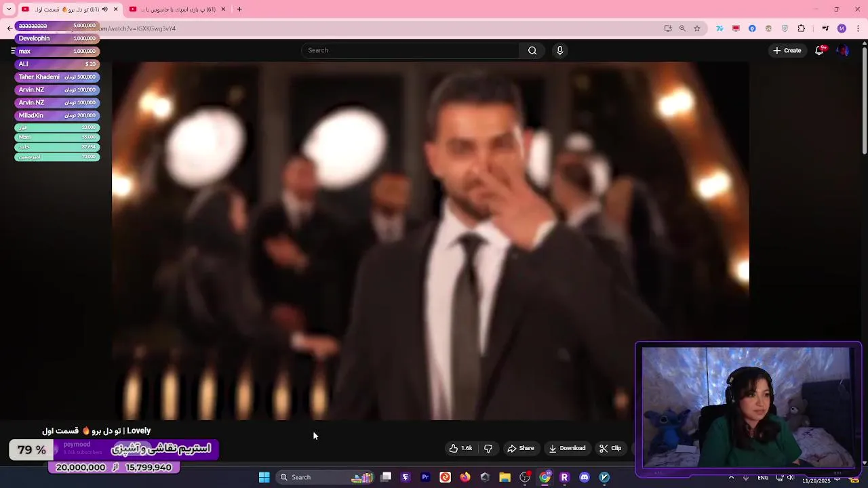Click the MiladXin donation entry
This screenshot has width=868, height=488.
57,116
